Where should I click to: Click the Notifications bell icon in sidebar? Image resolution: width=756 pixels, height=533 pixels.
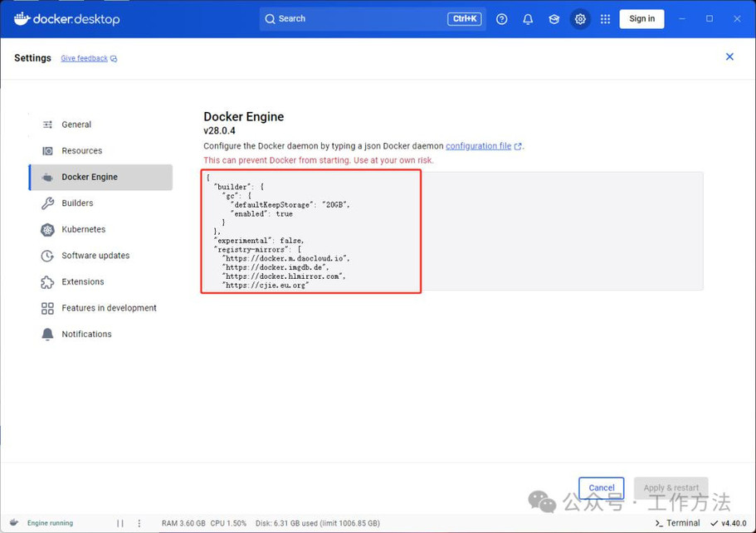coord(47,335)
